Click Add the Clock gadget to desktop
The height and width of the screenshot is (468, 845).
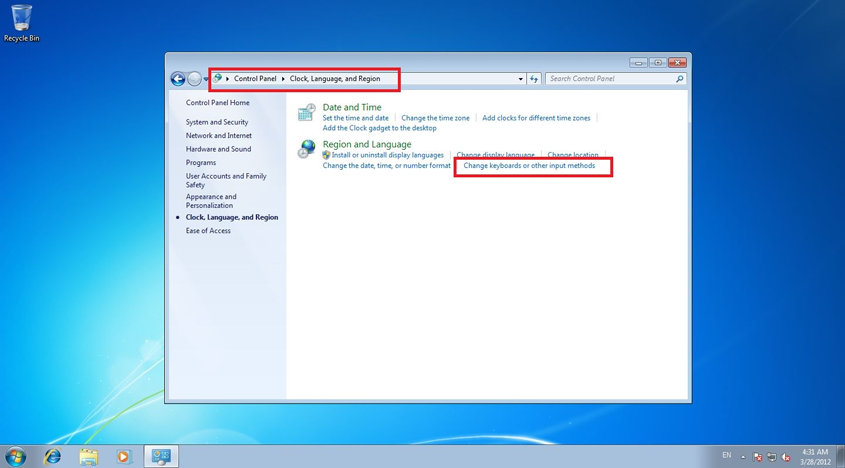tap(379, 128)
